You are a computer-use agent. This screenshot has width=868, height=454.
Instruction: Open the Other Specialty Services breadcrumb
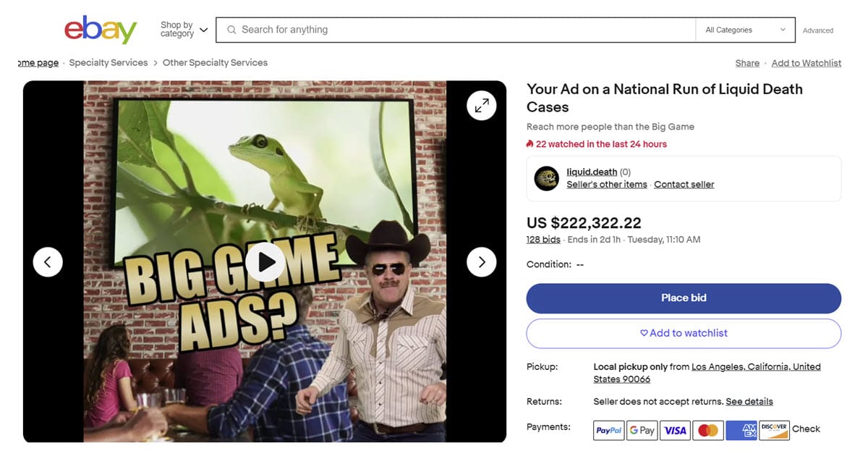[x=215, y=63]
